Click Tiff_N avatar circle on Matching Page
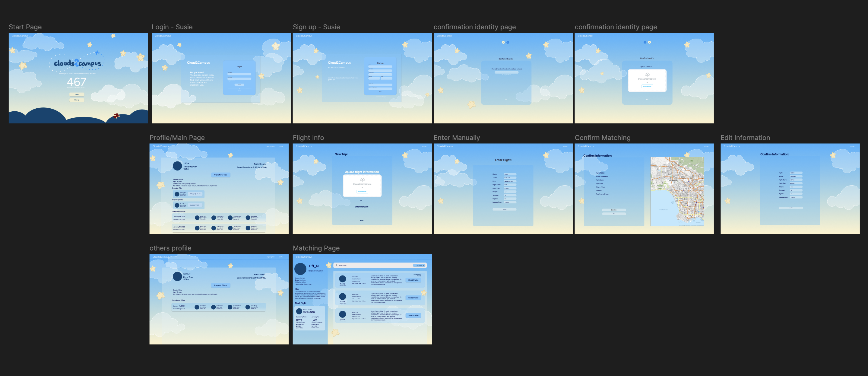The width and height of the screenshot is (868, 376). tap(300, 269)
